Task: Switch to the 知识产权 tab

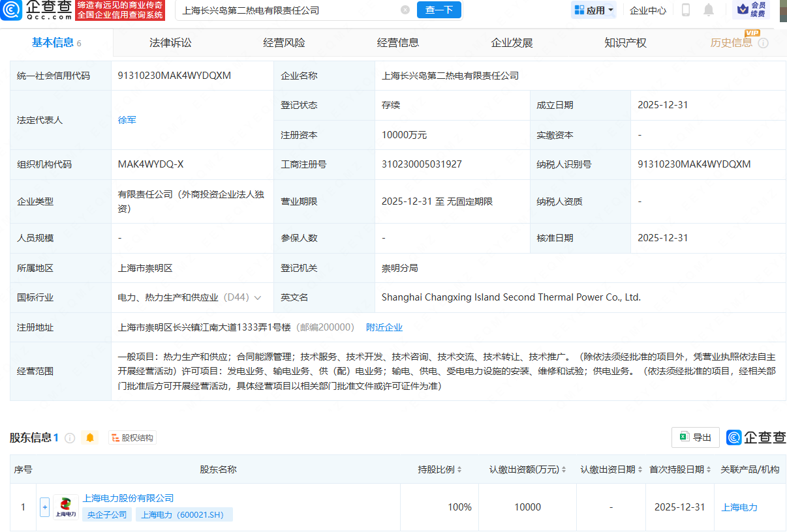Action: pos(625,43)
